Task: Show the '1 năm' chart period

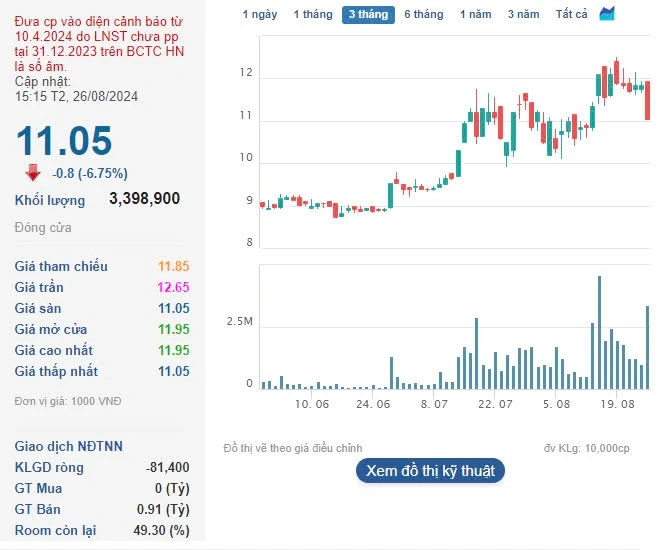Action: pos(475,15)
